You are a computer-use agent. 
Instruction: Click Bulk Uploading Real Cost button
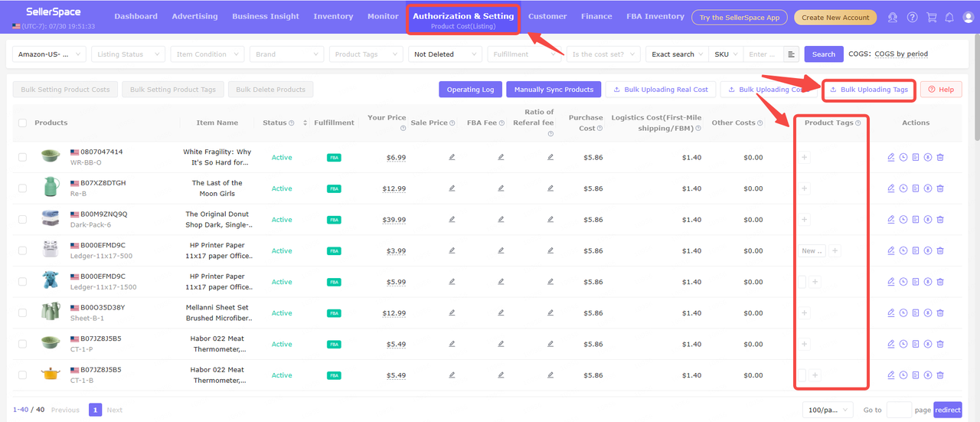(661, 90)
